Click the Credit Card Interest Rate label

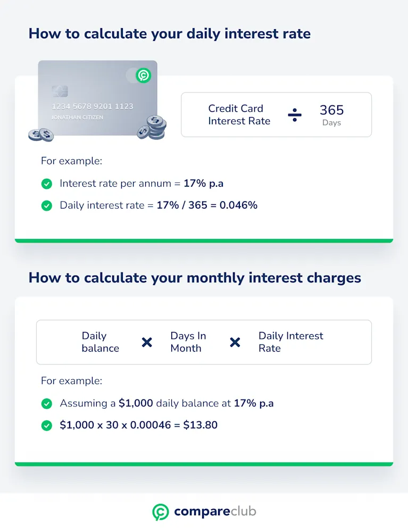[x=239, y=115]
